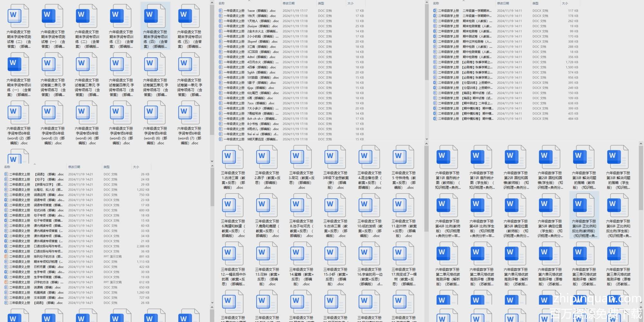Screen dimensions: 644x322
Task: Sort 二年级语文上册 list by 大小 column
Action: click(136, 167)
